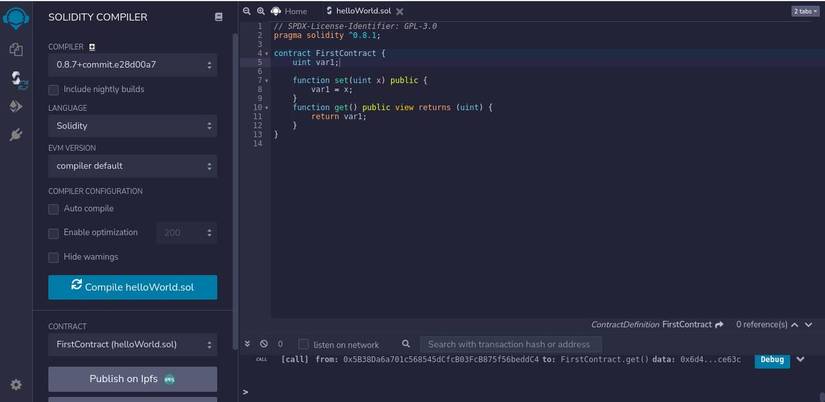Open compiler documentation book icon
The height and width of the screenshot is (402, 825).
pos(219,17)
